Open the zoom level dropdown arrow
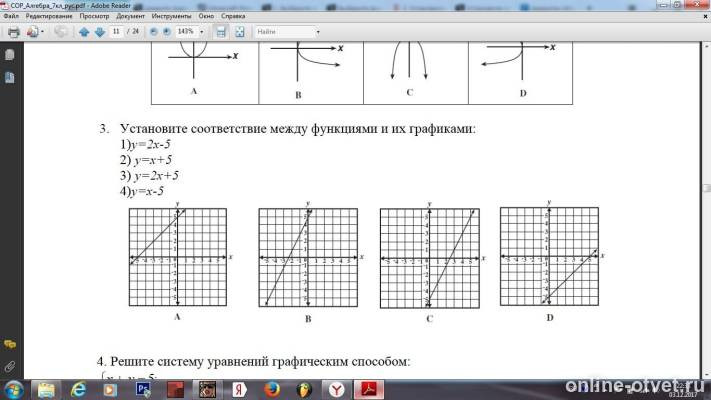The image size is (711, 400). (202, 32)
